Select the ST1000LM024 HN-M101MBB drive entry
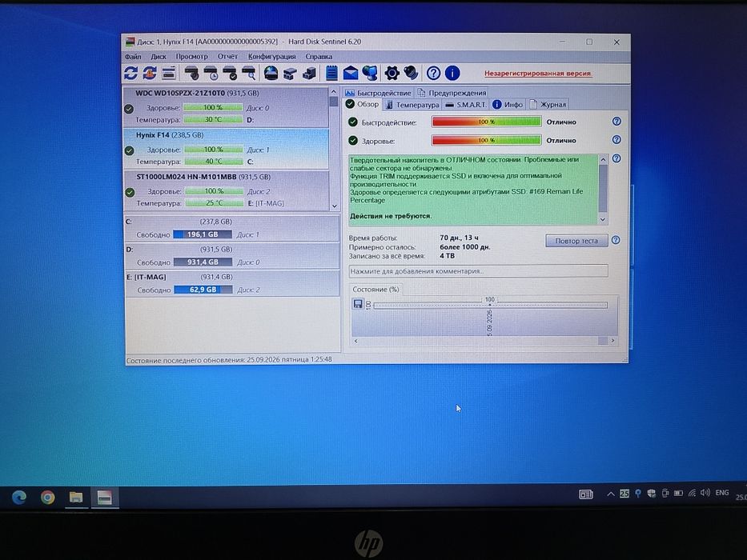Viewport: 747px width, 560px height. (226, 190)
